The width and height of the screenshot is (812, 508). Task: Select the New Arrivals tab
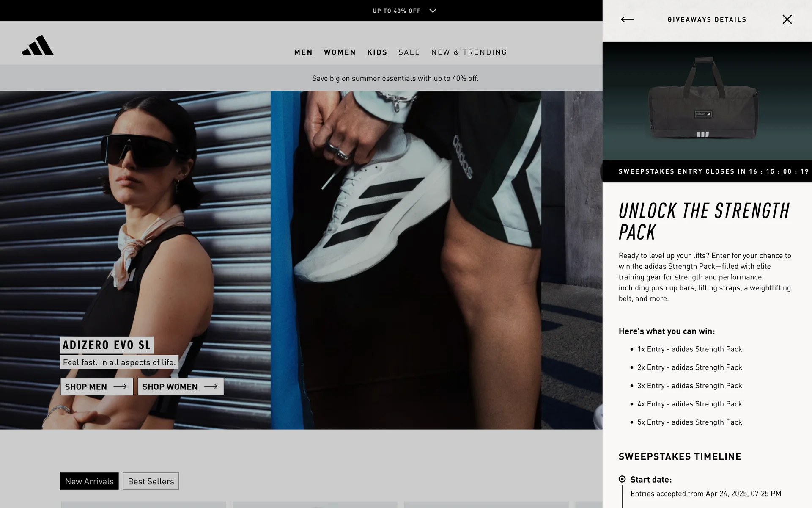point(89,481)
